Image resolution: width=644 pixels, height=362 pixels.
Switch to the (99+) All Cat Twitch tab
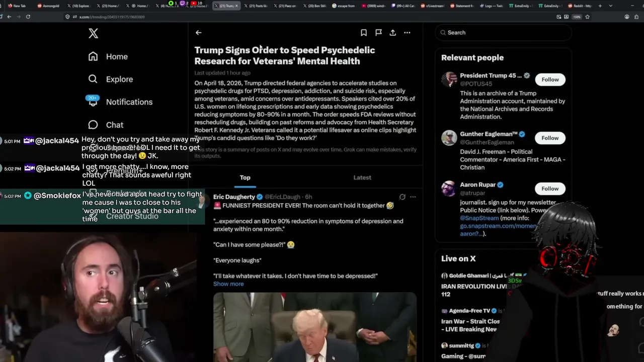pos(404,6)
